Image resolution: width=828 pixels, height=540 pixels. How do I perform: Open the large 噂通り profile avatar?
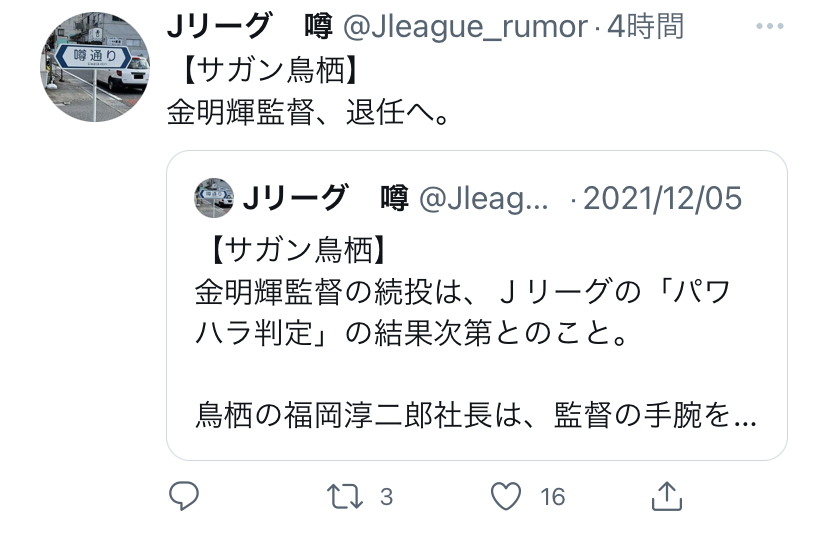tap(95, 67)
